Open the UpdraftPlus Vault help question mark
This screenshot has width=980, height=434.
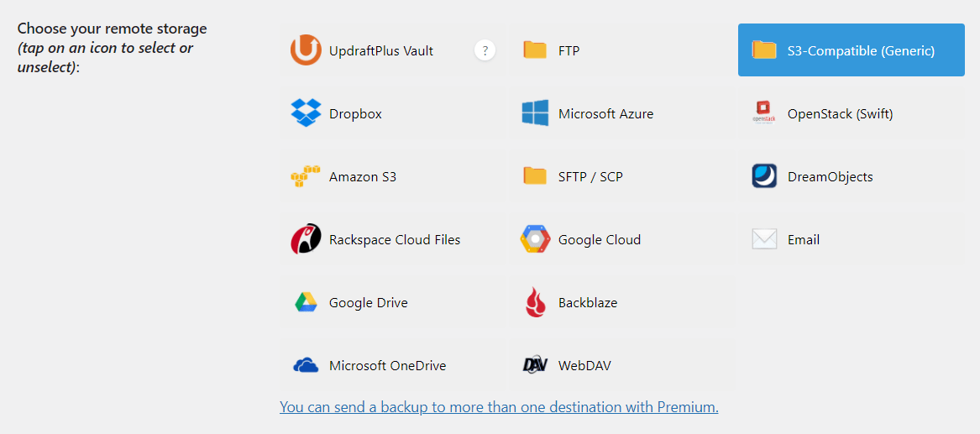click(x=485, y=50)
